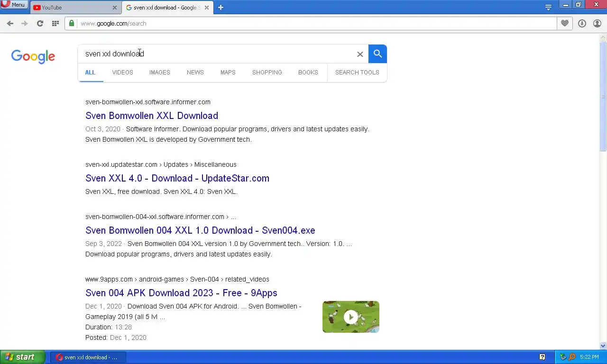Open the downloads icon in toolbar
The width and height of the screenshot is (607, 364).
pyautogui.click(x=582, y=23)
